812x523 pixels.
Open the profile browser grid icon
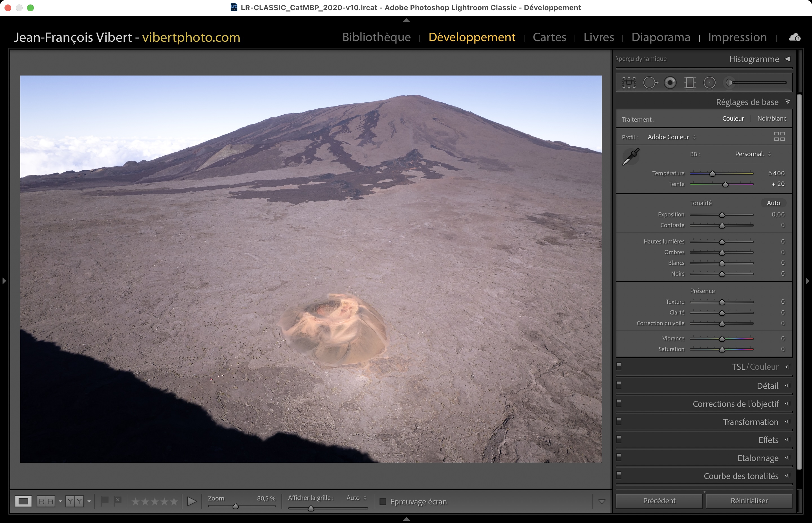point(779,136)
